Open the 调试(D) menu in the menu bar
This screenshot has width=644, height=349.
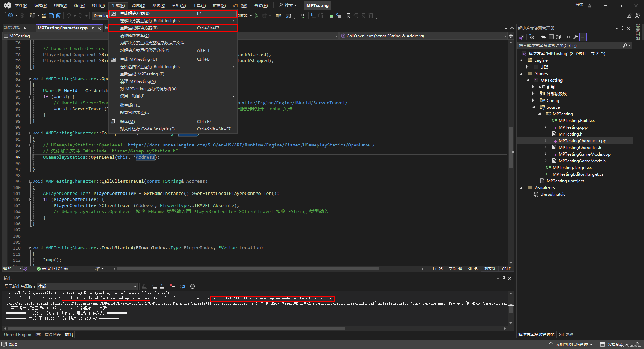pyautogui.click(x=138, y=6)
